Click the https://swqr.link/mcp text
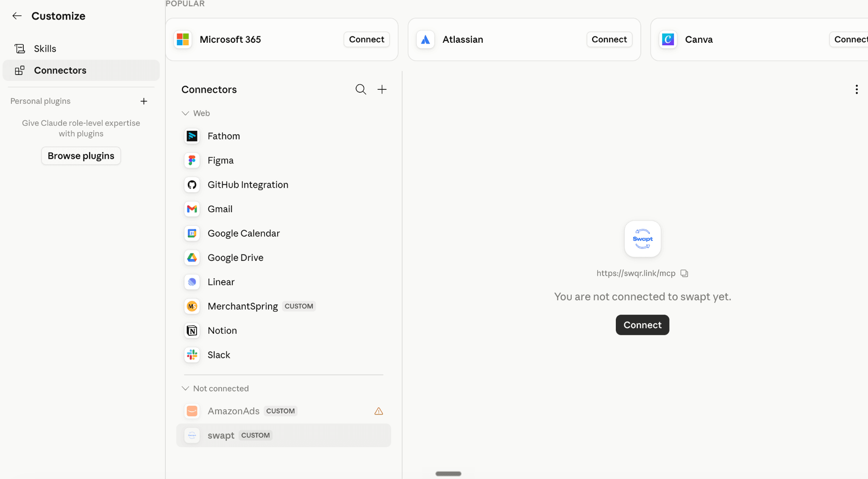The image size is (868, 479). point(636,273)
